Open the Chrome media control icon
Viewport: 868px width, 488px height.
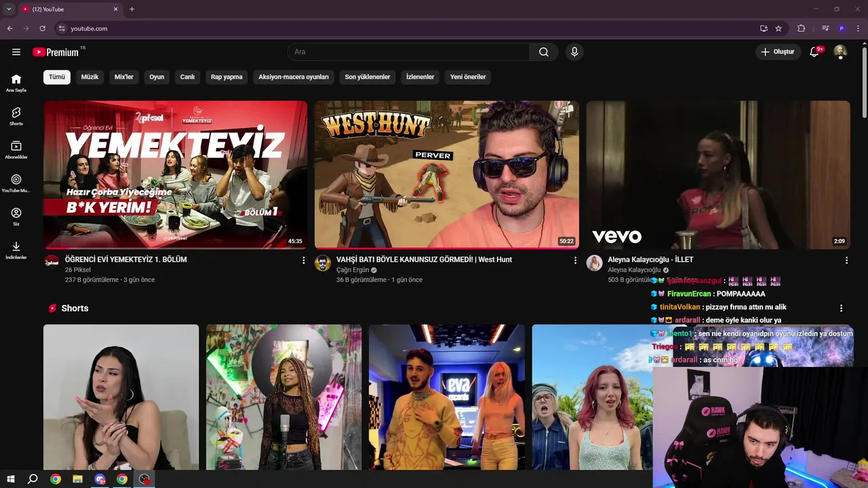(x=825, y=28)
